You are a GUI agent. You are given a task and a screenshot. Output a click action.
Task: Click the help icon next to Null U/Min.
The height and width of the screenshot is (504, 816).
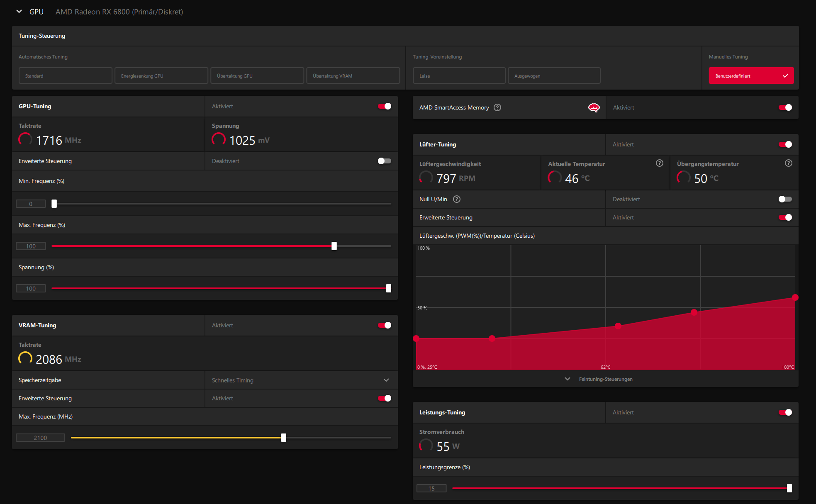click(x=457, y=199)
